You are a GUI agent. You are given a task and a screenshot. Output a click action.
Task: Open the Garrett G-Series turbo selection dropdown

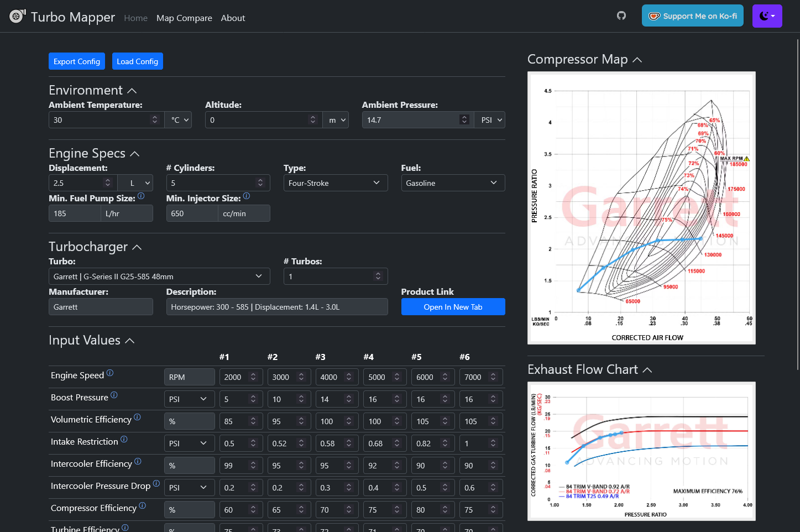tap(159, 276)
